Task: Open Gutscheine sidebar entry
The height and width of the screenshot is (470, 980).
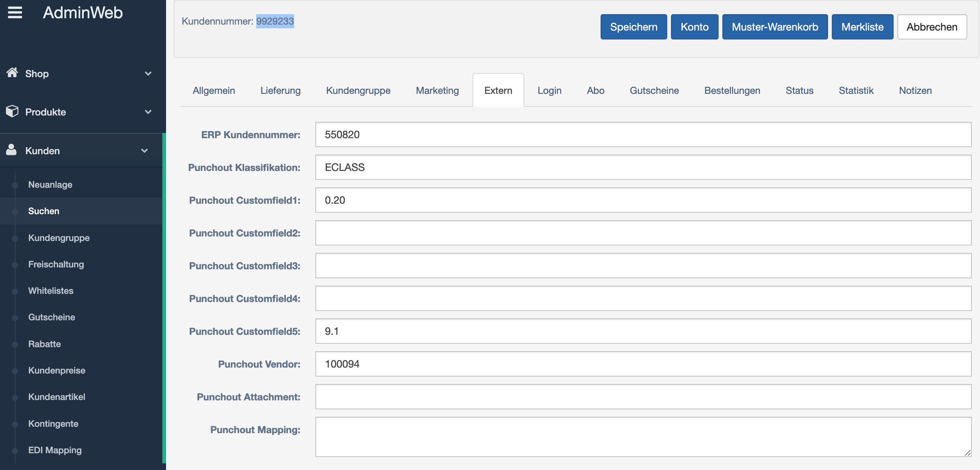Action: 52,317
